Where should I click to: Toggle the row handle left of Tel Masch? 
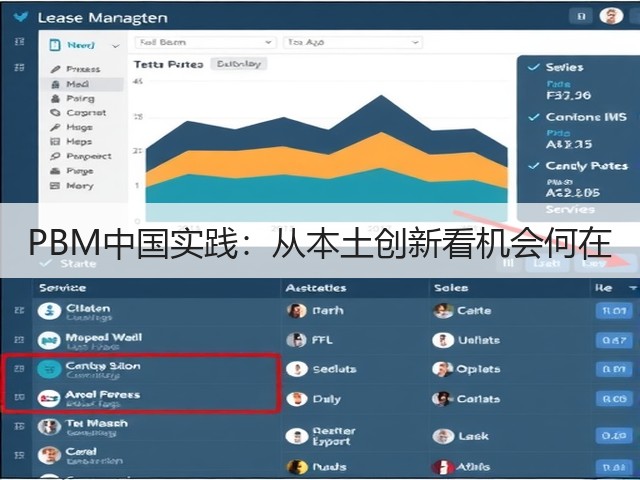(x=19, y=426)
